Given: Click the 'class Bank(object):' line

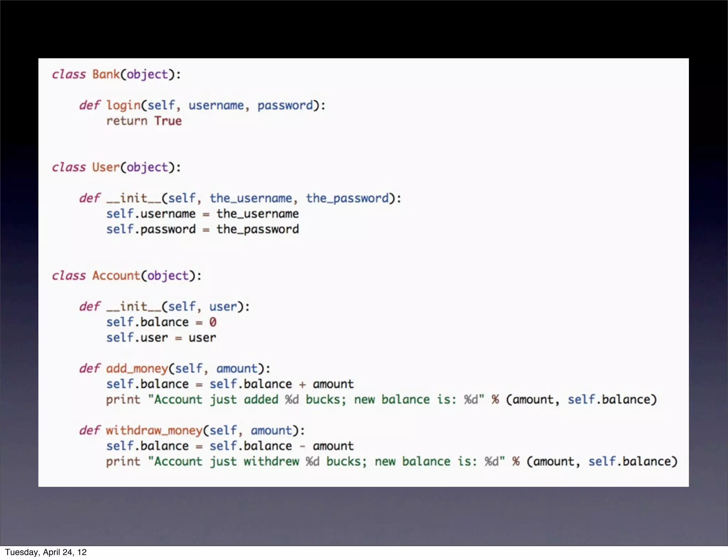Looking at the screenshot, I should click(116, 74).
